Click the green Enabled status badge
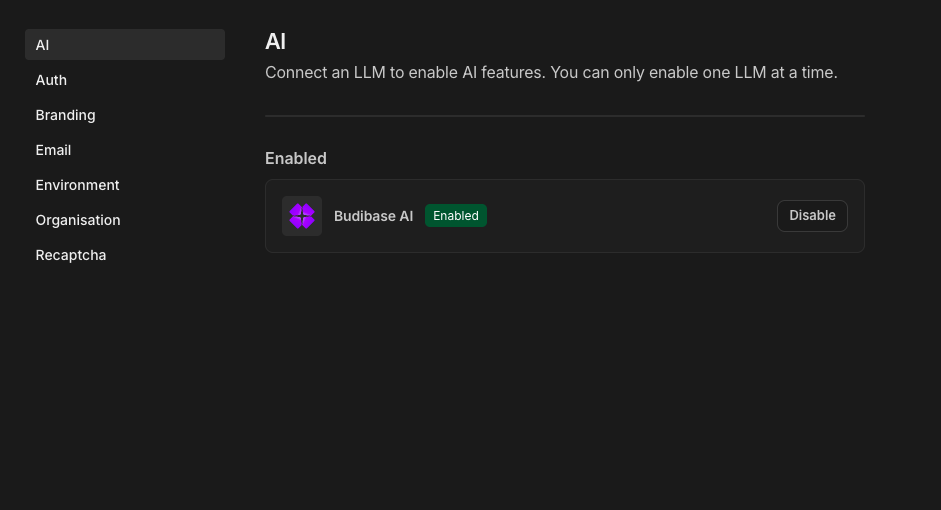Viewport: 941px width, 510px height. tap(455, 215)
